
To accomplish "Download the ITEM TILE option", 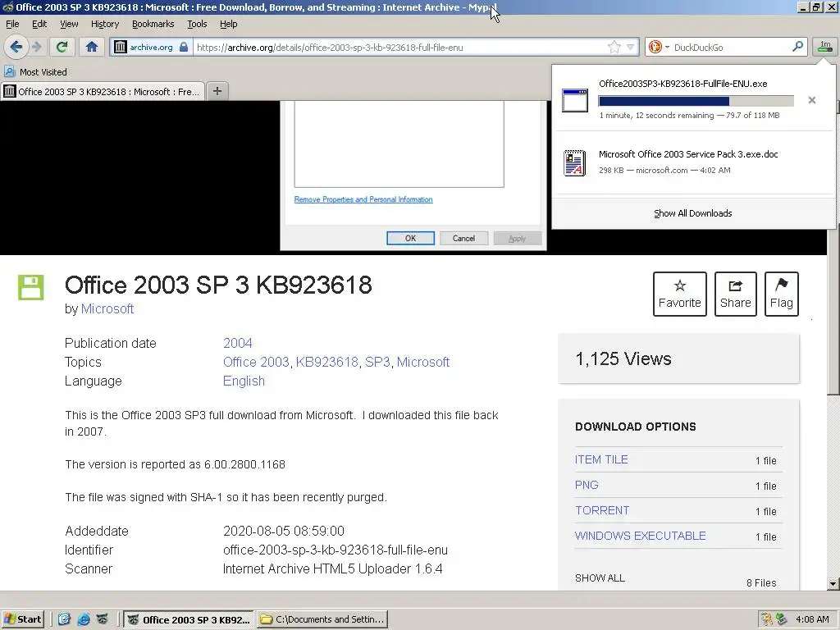I will click(x=601, y=459).
